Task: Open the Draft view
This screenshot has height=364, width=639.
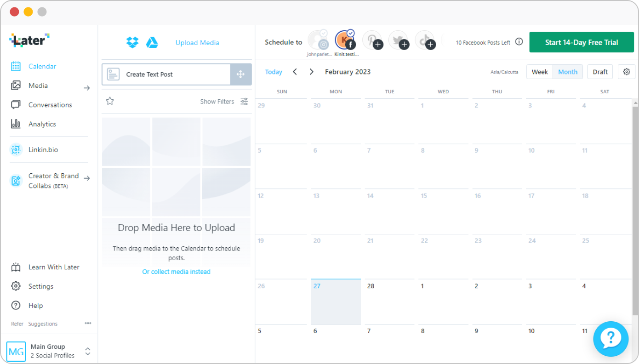Action: tap(600, 72)
